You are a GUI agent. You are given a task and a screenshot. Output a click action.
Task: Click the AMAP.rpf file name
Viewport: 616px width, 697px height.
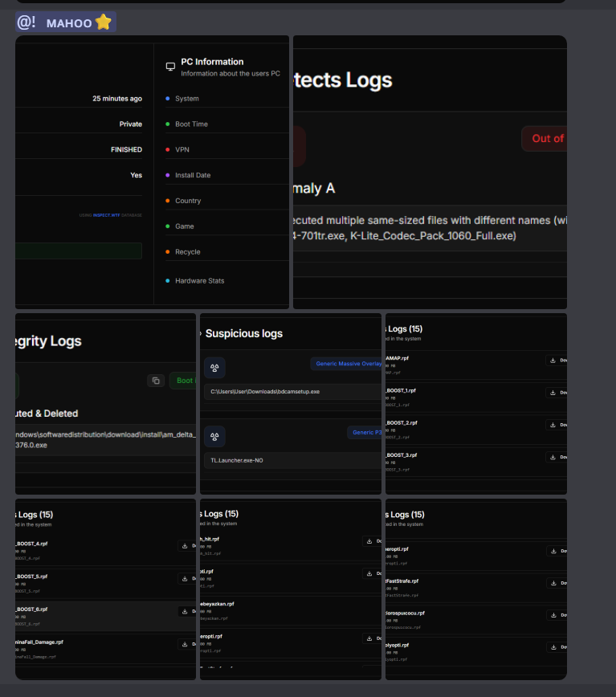pyautogui.click(x=397, y=358)
